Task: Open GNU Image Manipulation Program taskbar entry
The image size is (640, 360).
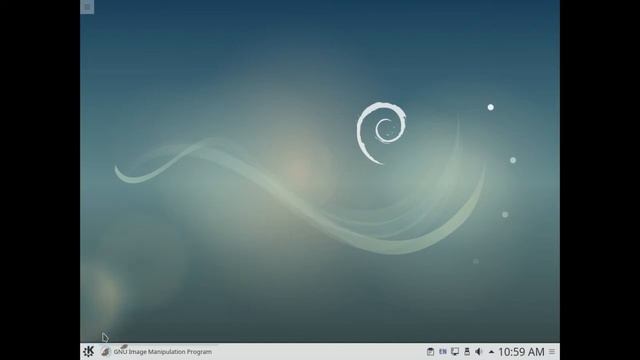Action: (x=158, y=351)
